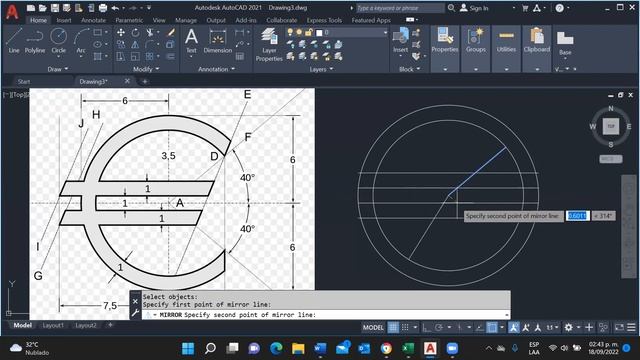Screen dimensions: 640x360
Task: Activate the Copy tool in Modify panel
Action: [x=121, y=44]
